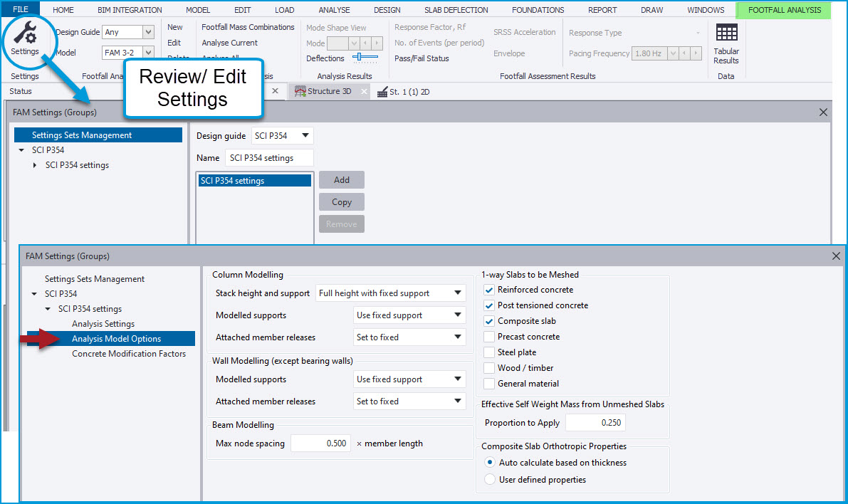Click the Structure 3D tab icon
848x504 pixels.
[300, 92]
